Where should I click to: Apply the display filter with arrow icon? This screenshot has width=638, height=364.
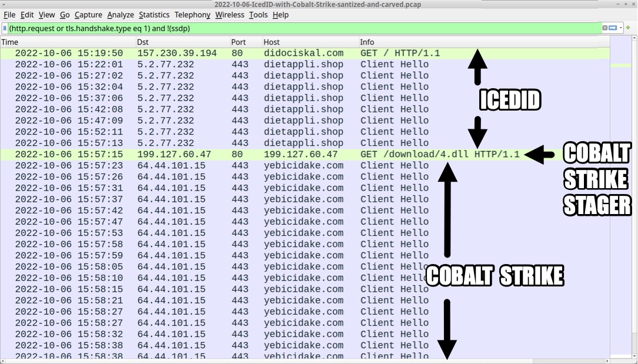coord(612,28)
